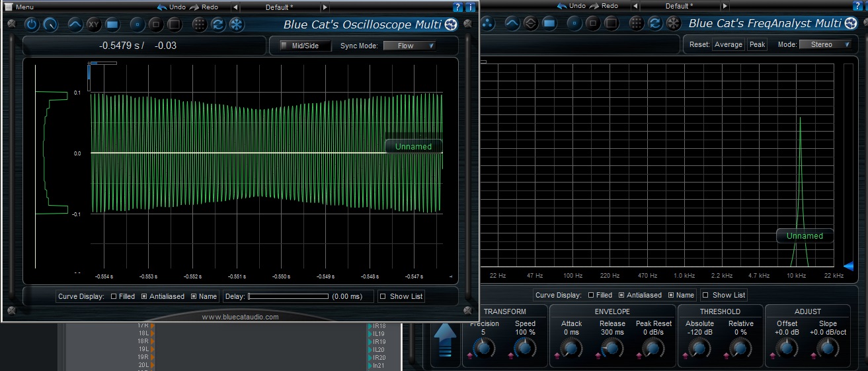Go to next preset in FreqAnalyst
Image resolution: width=868 pixels, height=371 pixels.
pyautogui.click(x=725, y=6)
